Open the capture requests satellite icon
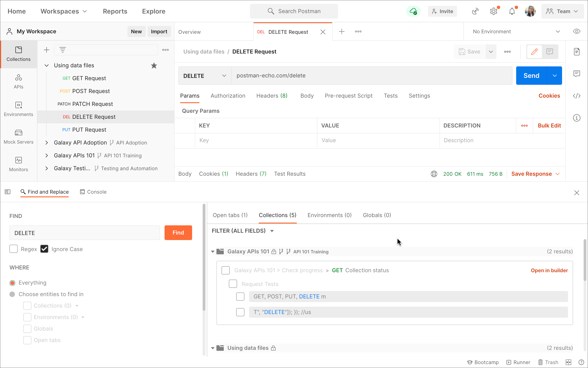The width and height of the screenshot is (588, 368). (x=475, y=11)
